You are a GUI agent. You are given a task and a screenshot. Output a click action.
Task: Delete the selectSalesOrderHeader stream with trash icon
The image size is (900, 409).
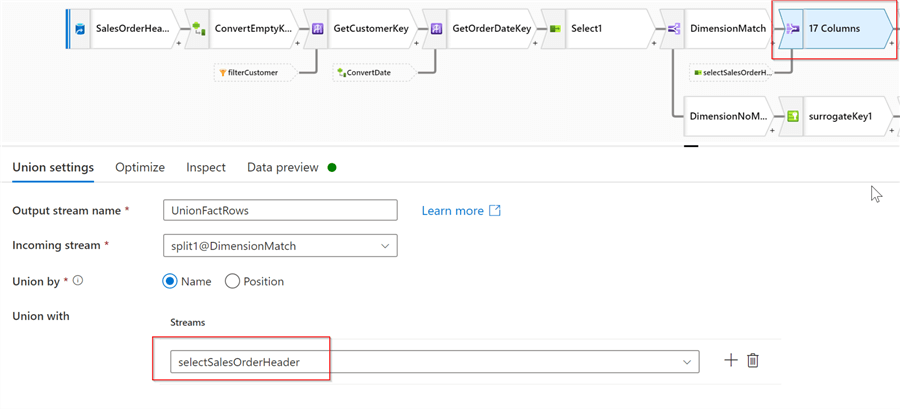click(752, 360)
